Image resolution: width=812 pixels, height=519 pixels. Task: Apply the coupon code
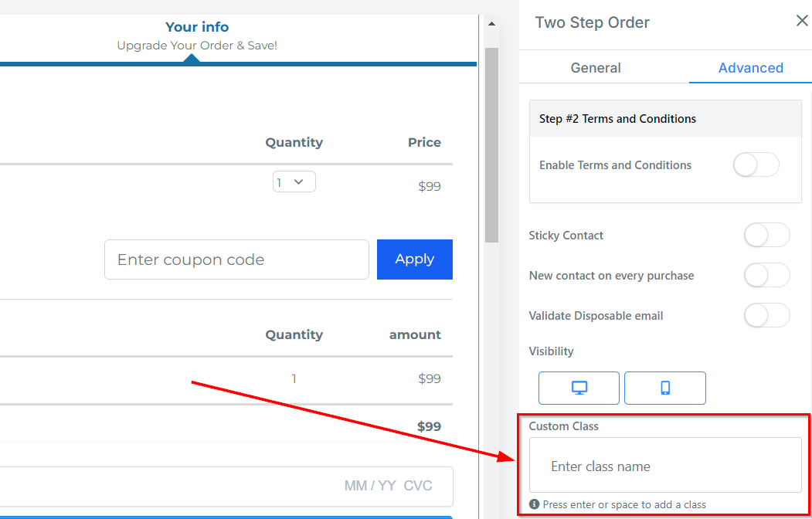414,259
